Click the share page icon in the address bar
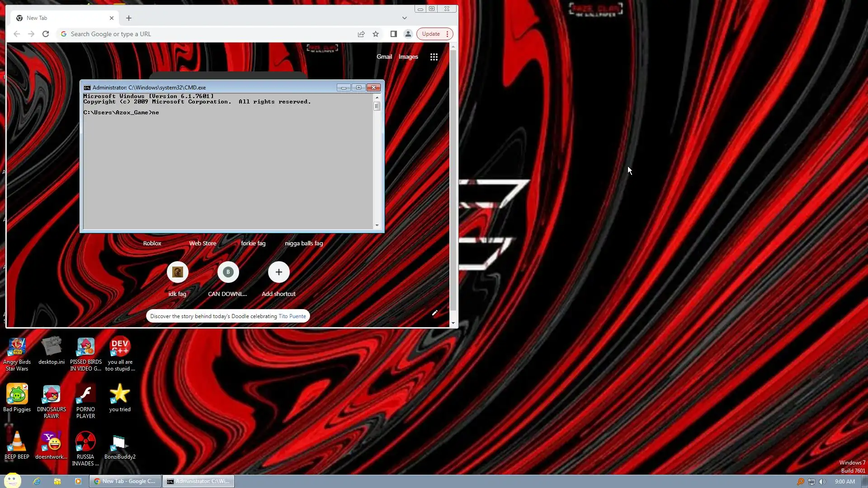Screen dimensions: 868x488 [x=361, y=34]
